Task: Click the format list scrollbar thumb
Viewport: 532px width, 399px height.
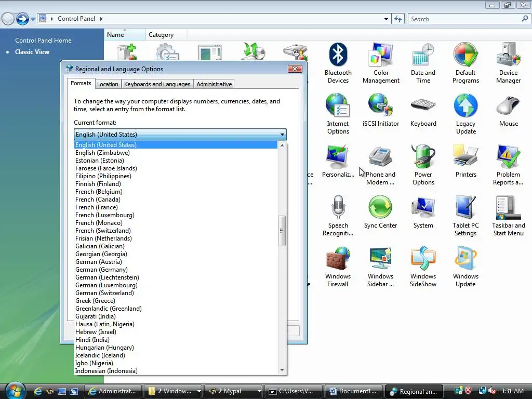Action: [x=282, y=231]
